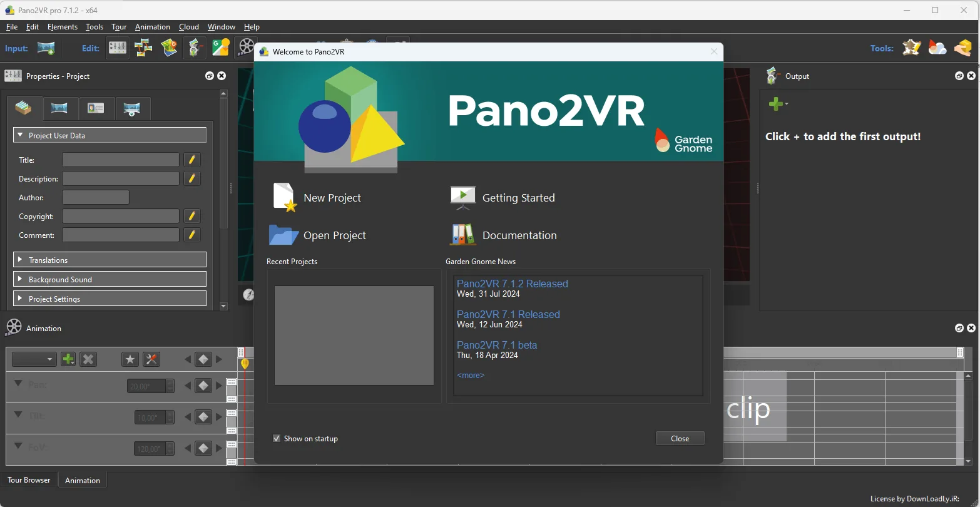Collapse the FoV track triangle
Screen dimensions: 980x507
click(x=18, y=446)
